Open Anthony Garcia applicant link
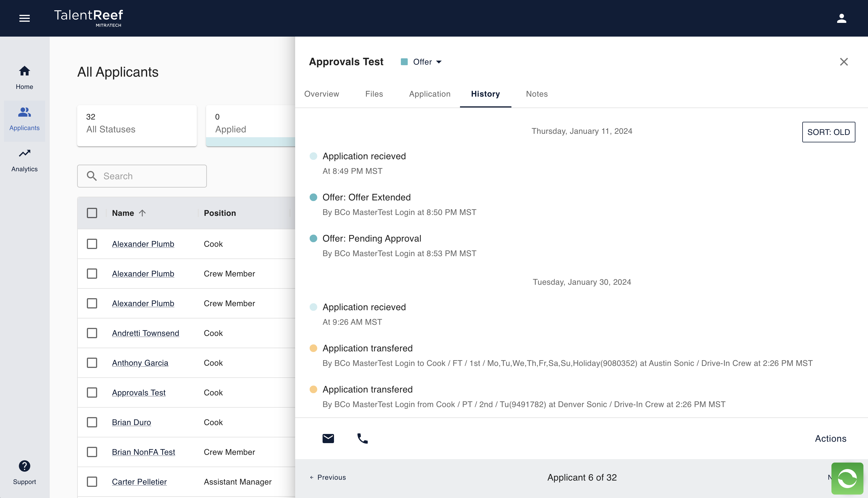This screenshot has width=868, height=498. 140,363
